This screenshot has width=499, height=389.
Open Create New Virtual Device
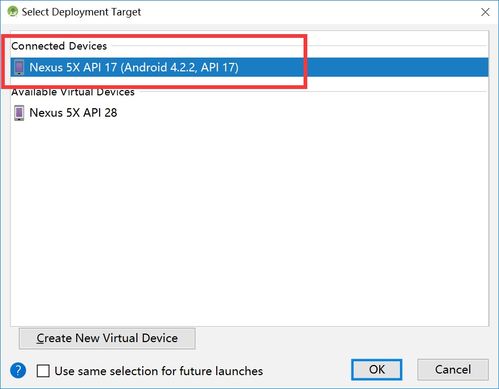tap(107, 338)
